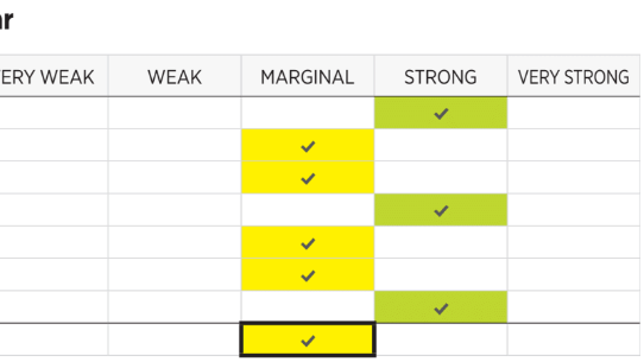Click the empty MARGINAL cell in the fourth row

click(x=308, y=211)
